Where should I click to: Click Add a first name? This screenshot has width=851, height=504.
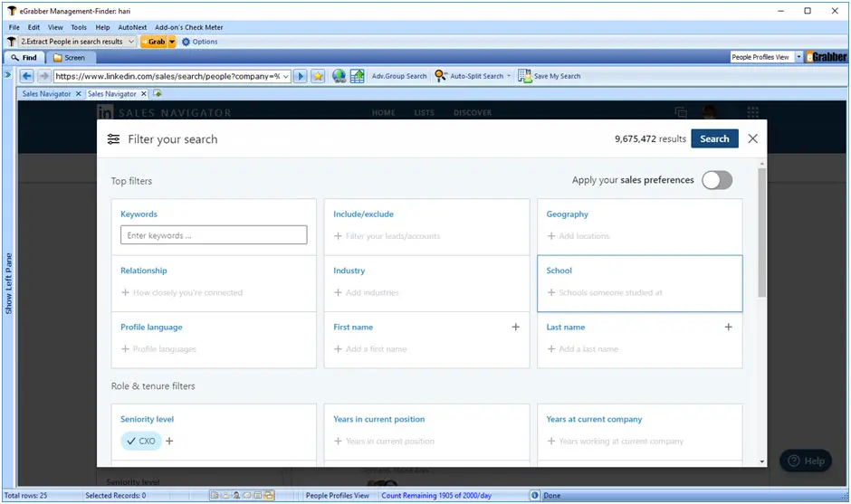(370, 349)
